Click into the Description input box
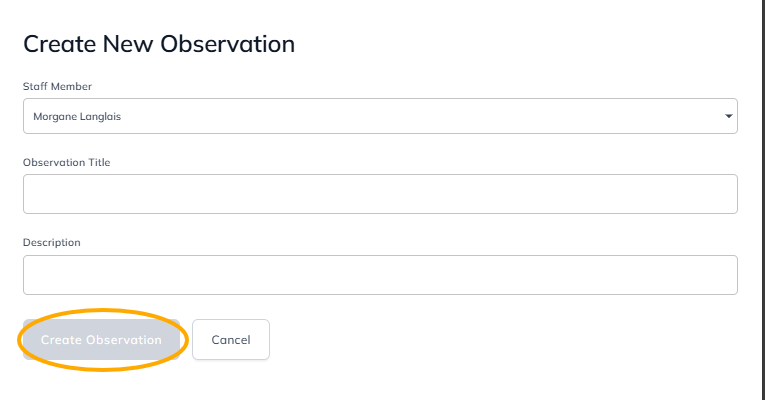Viewport: 765px width, 400px height. (x=380, y=275)
